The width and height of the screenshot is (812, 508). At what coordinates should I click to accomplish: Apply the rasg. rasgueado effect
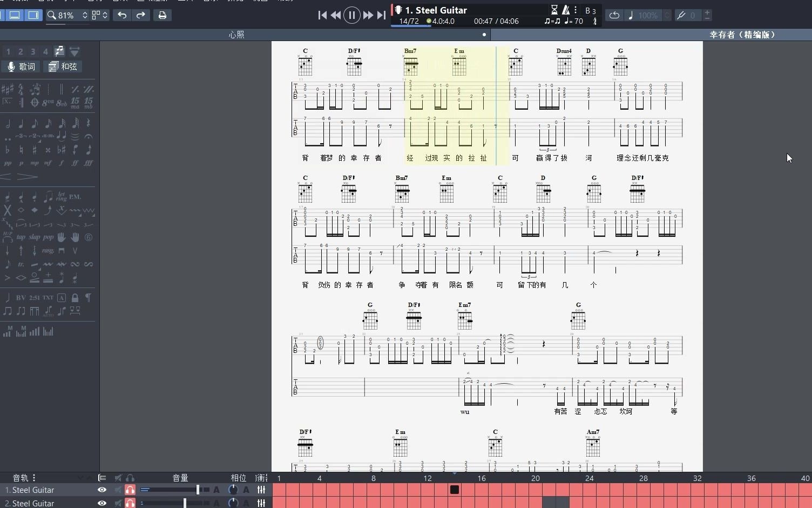48,251
